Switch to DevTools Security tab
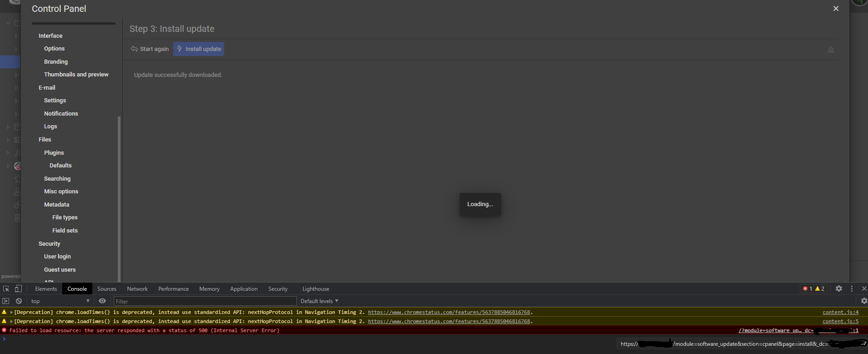 click(x=278, y=289)
